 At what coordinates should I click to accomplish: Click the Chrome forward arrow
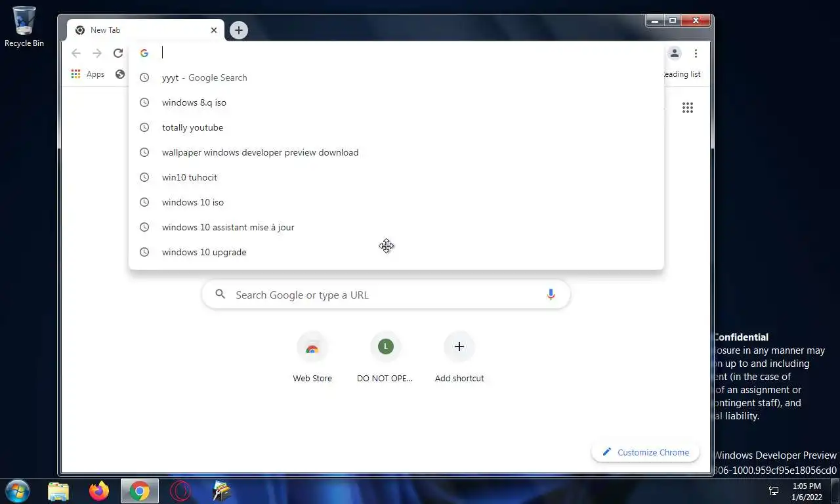(x=97, y=53)
